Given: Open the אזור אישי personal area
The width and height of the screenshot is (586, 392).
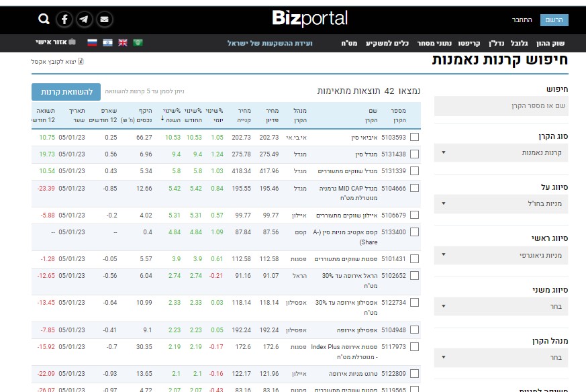Looking at the screenshot, I should click(56, 42).
